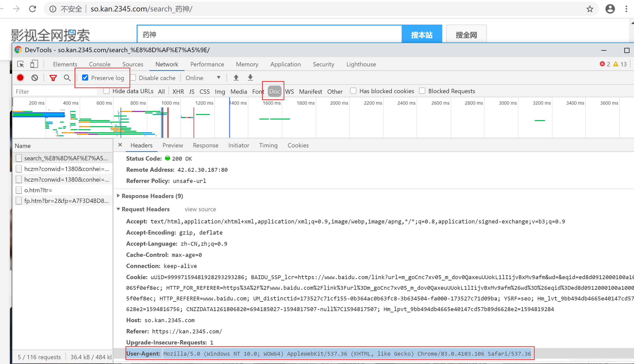Click the JS filter icon
The width and height of the screenshot is (634, 364).
click(x=191, y=91)
